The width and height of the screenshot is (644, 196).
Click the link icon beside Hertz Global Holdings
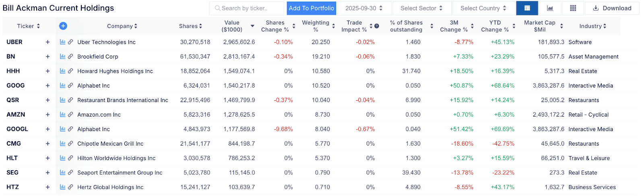point(70,187)
